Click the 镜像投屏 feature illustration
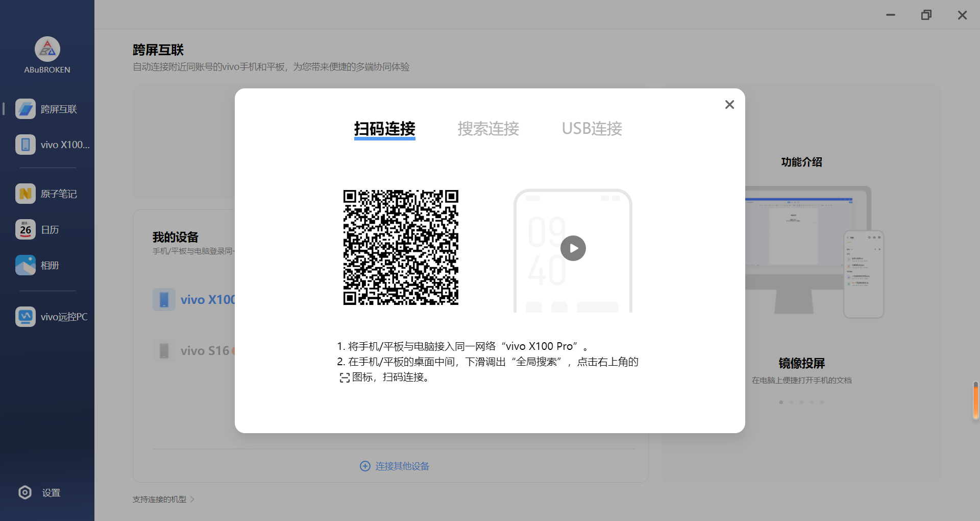Viewport: 980px width, 521px height. pos(814,252)
